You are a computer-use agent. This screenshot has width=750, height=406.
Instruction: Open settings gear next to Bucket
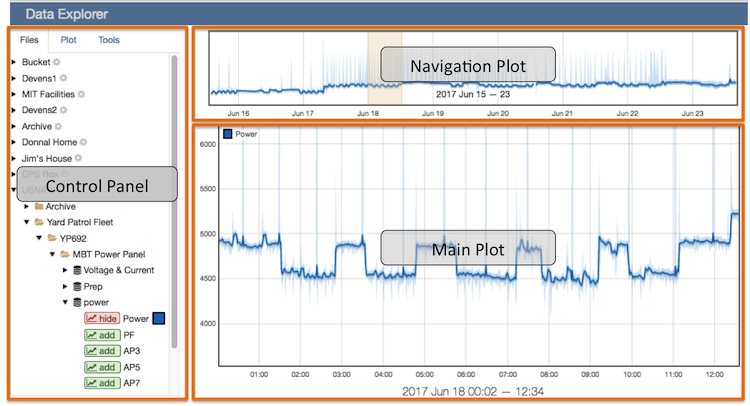(56, 62)
